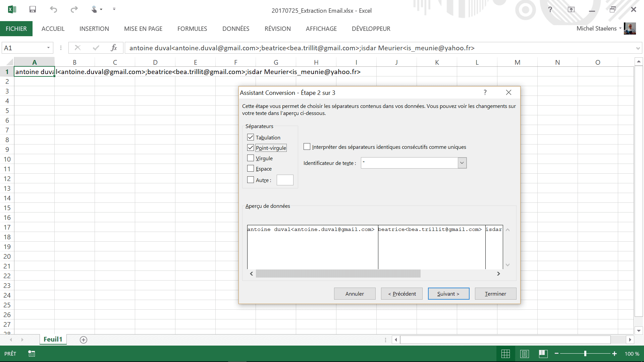This screenshot has height=362, width=644.
Task: Enable the Virgule separator checkbox
Action: 251,158
